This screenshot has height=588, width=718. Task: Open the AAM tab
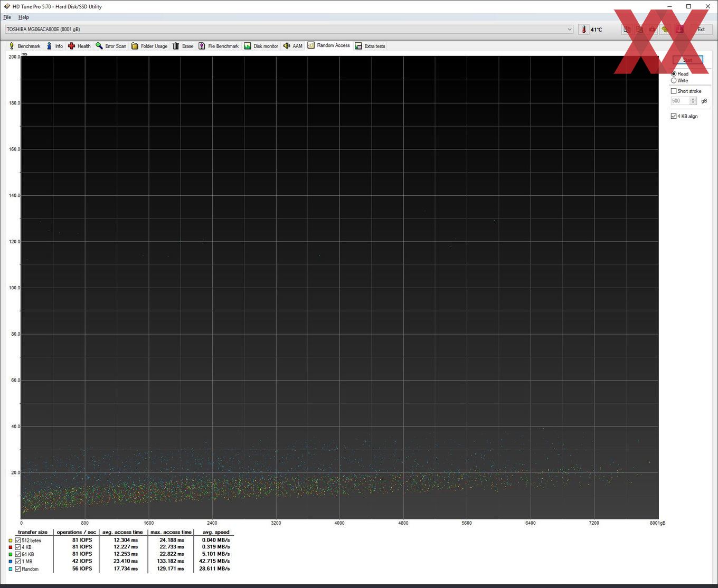click(x=293, y=46)
